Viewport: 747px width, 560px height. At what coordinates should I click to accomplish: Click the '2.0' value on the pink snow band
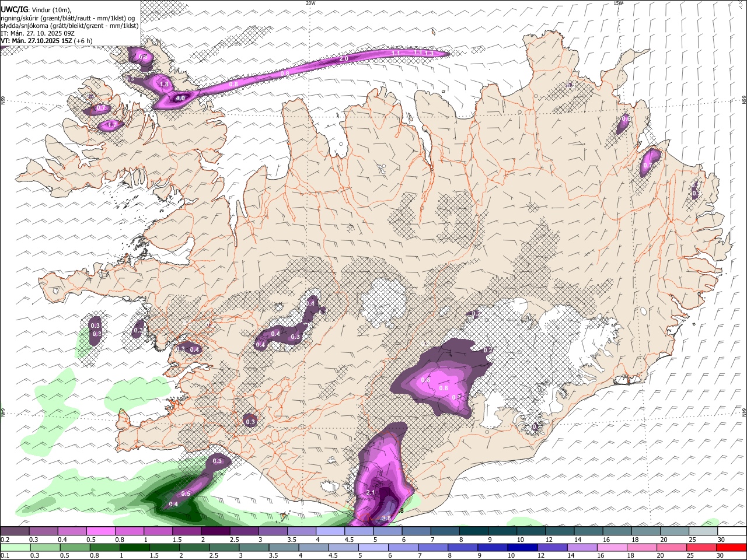[344, 59]
